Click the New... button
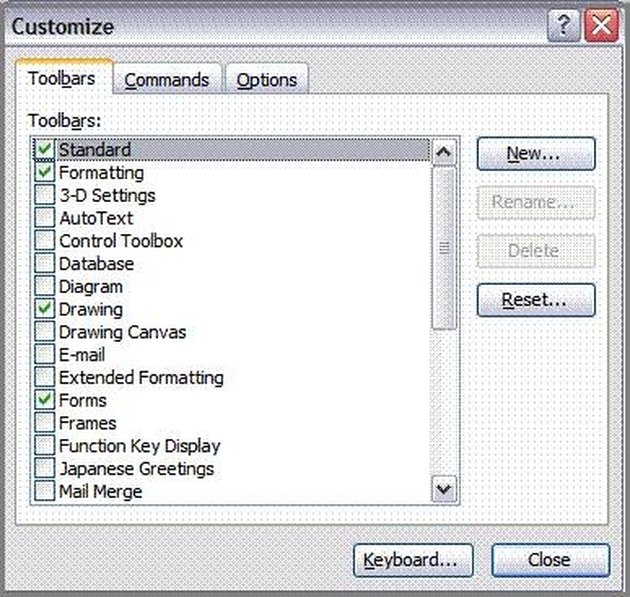The width and height of the screenshot is (630, 597). point(536,153)
